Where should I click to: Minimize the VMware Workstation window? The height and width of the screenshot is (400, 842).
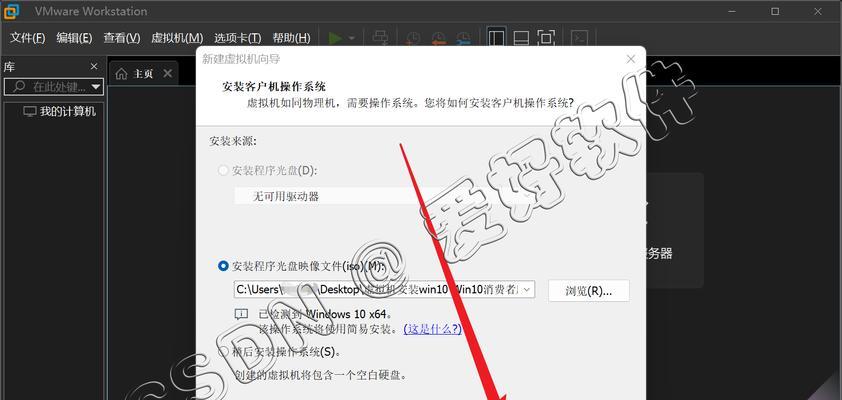[x=732, y=11]
